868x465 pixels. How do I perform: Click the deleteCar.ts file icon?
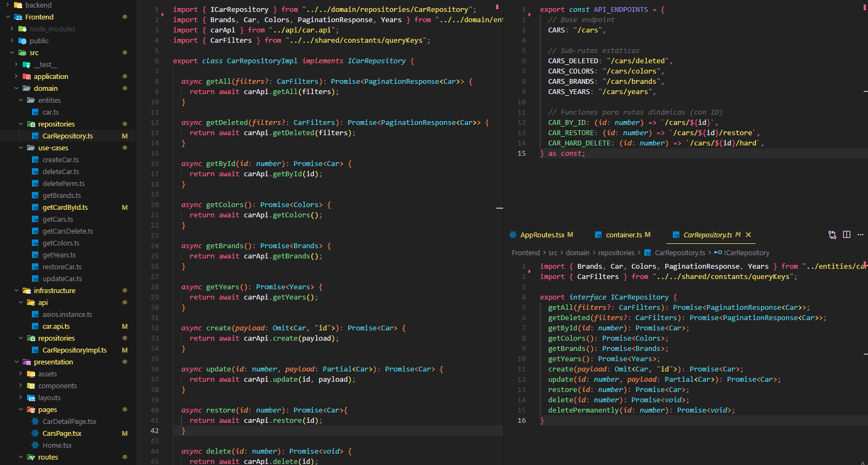(x=35, y=172)
